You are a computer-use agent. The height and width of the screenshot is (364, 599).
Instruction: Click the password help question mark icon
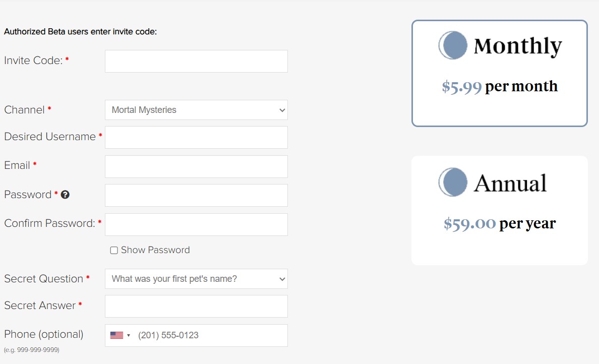click(x=65, y=195)
